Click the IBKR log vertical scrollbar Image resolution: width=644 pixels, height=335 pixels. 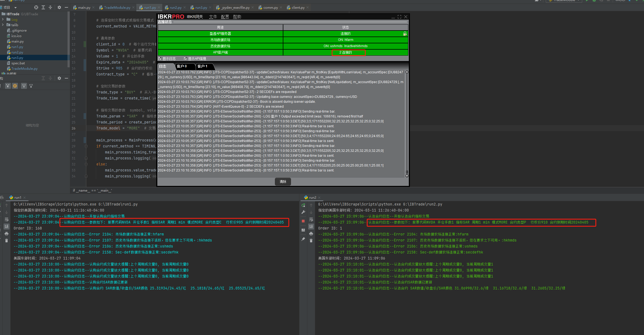[407, 124]
